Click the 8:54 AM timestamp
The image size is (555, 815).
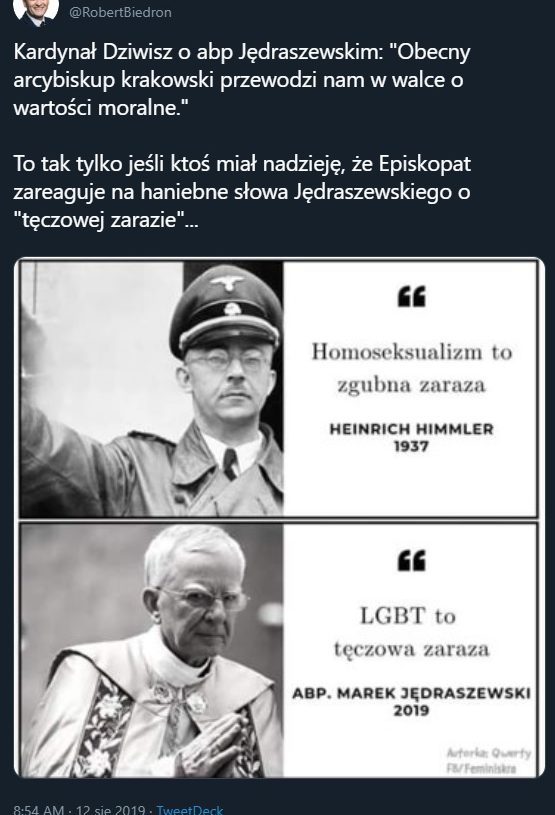[x=39, y=809]
